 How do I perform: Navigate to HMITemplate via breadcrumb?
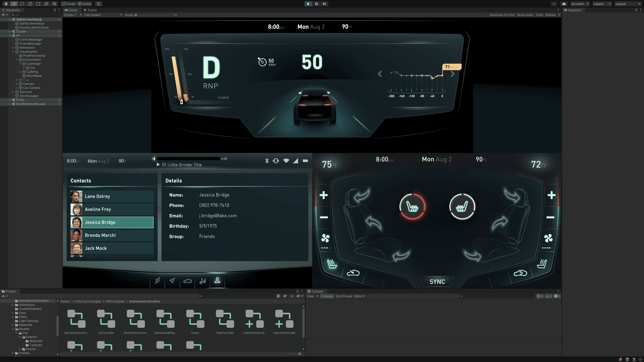pyautogui.click(x=115, y=301)
